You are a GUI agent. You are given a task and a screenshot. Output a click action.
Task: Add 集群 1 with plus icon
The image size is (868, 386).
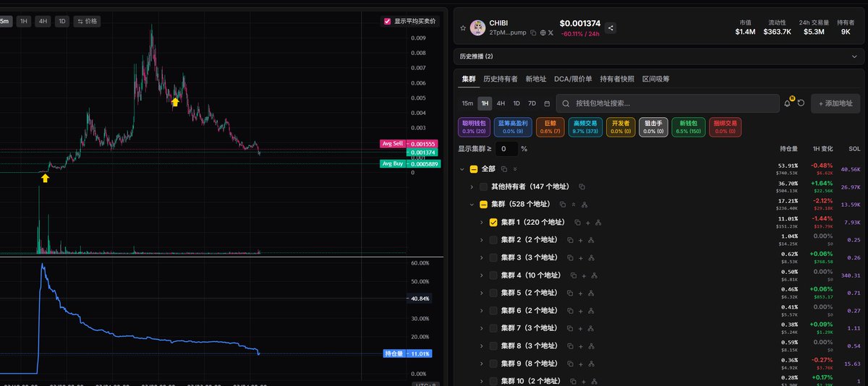pyautogui.click(x=588, y=223)
